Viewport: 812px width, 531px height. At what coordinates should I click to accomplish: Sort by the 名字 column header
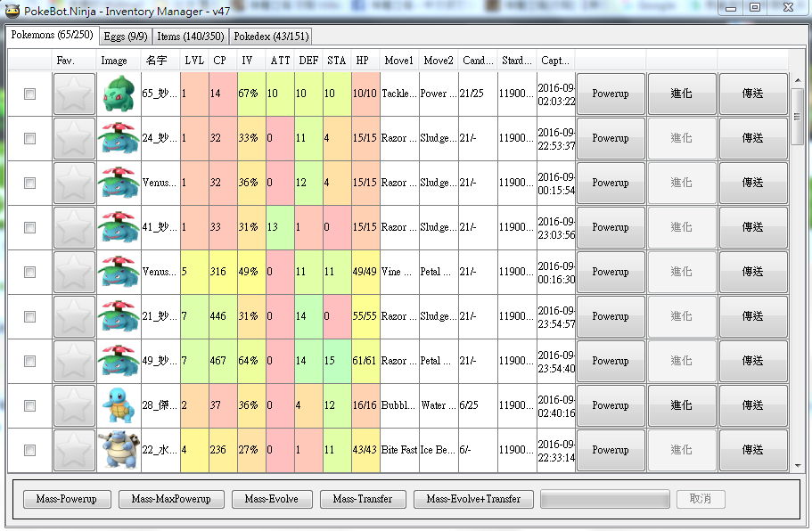160,61
